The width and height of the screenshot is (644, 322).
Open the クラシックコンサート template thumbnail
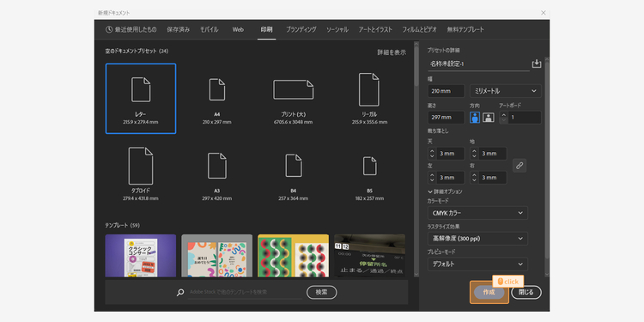click(141, 256)
